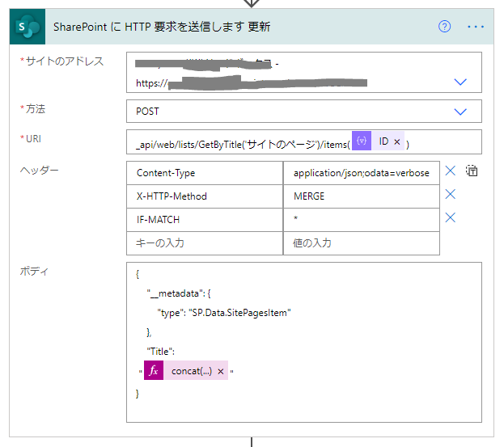Click the empty キーの入力 key field
504x447 pixels.
(x=205, y=243)
